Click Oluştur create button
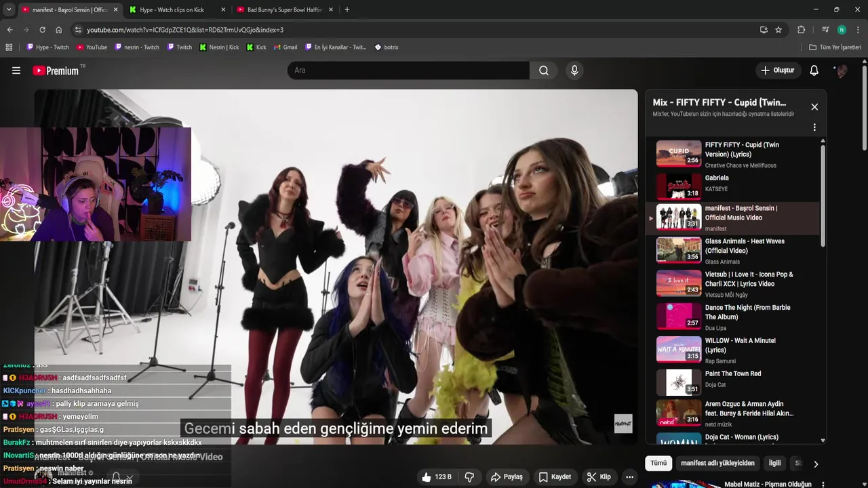868x488 pixels. [x=777, y=70]
